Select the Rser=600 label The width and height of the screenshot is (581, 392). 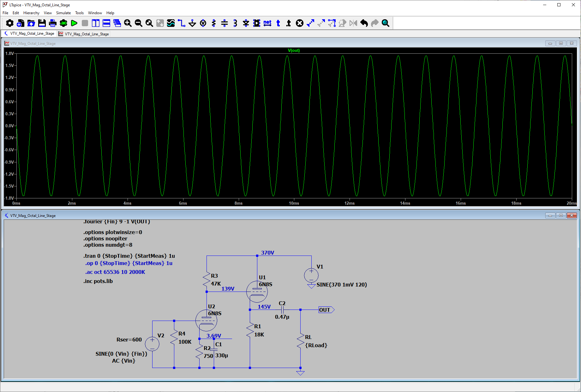(129, 340)
